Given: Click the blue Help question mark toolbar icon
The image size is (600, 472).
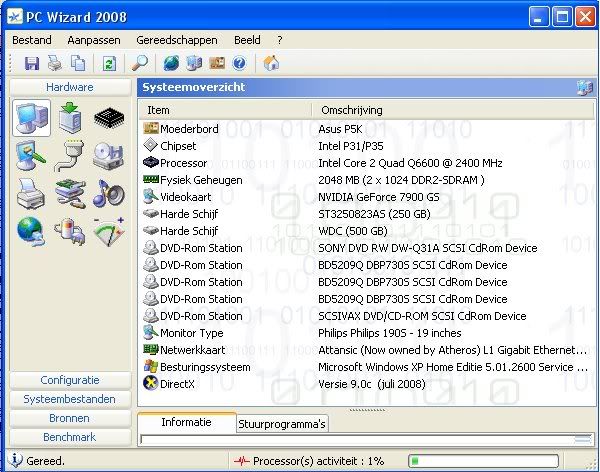Looking at the screenshot, I should click(240, 63).
